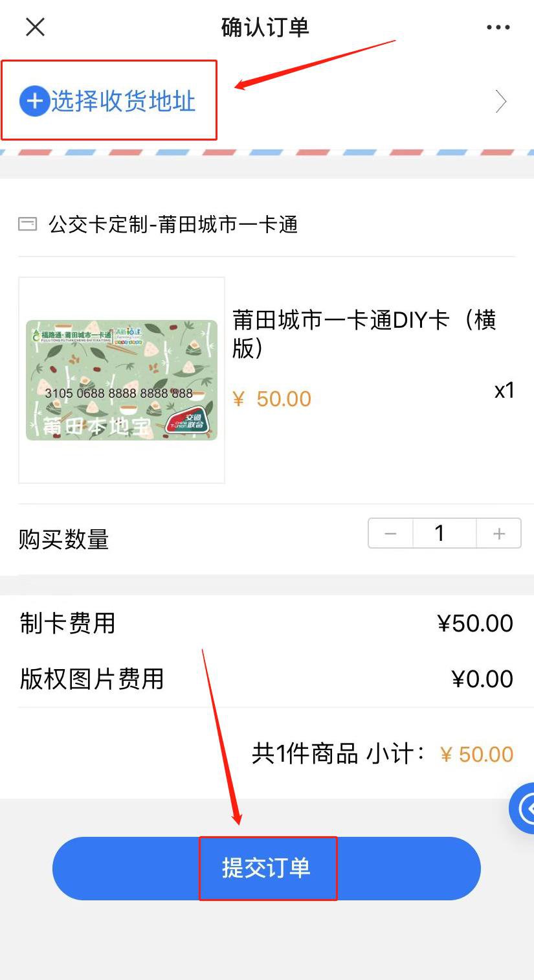Image resolution: width=534 pixels, height=980 pixels.
Task: Increase quantity with the plus button
Action: (498, 534)
